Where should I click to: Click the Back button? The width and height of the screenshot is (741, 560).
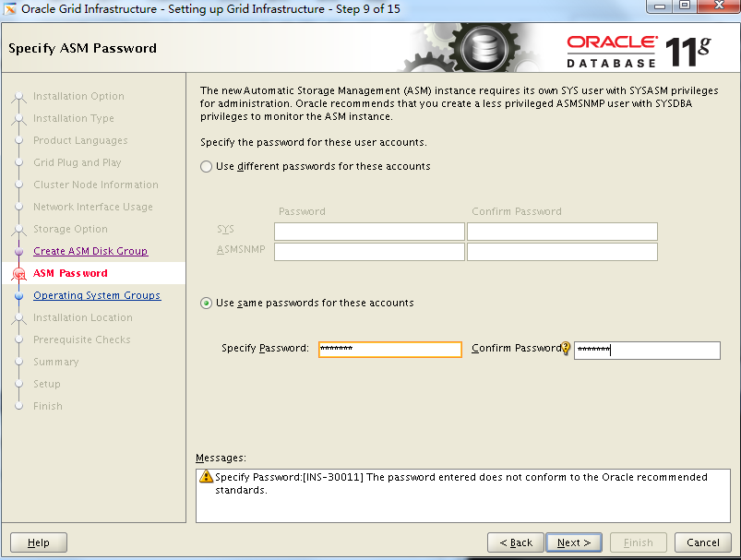tap(516, 542)
